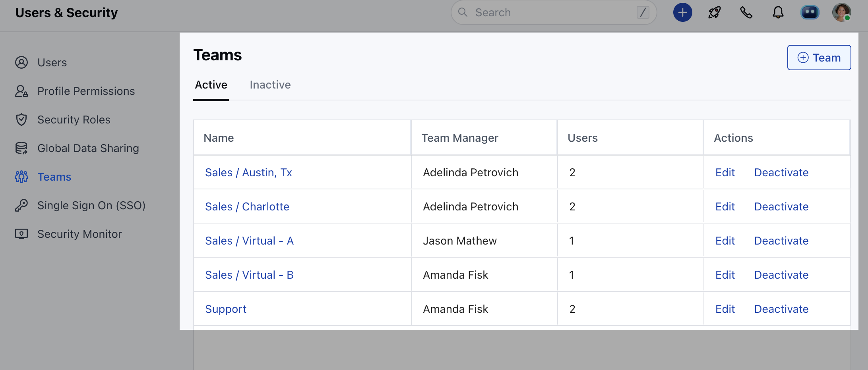
Task: Open Profile Permissions in the sidebar
Action: pyautogui.click(x=86, y=91)
